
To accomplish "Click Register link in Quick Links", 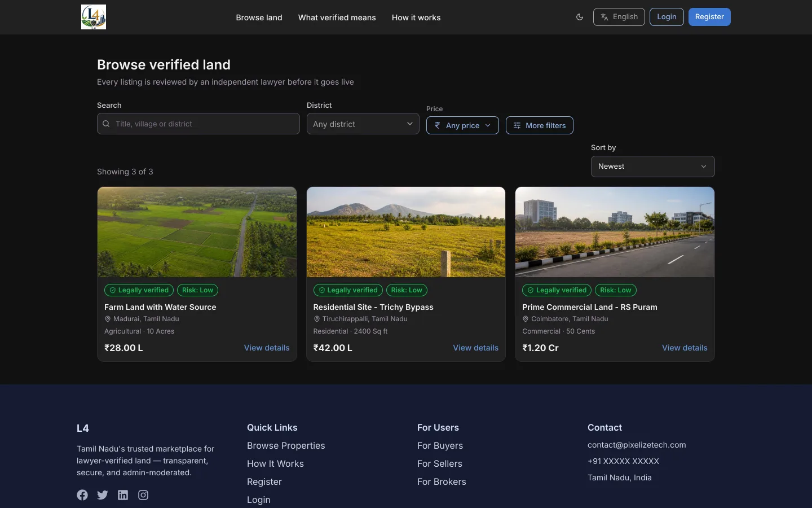I will 264,481.
